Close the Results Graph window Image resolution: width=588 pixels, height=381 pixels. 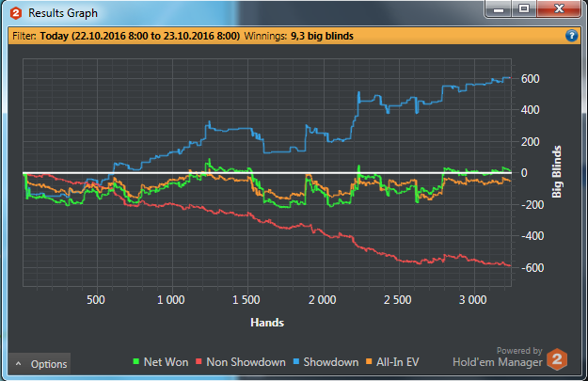(x=559, y=9)
